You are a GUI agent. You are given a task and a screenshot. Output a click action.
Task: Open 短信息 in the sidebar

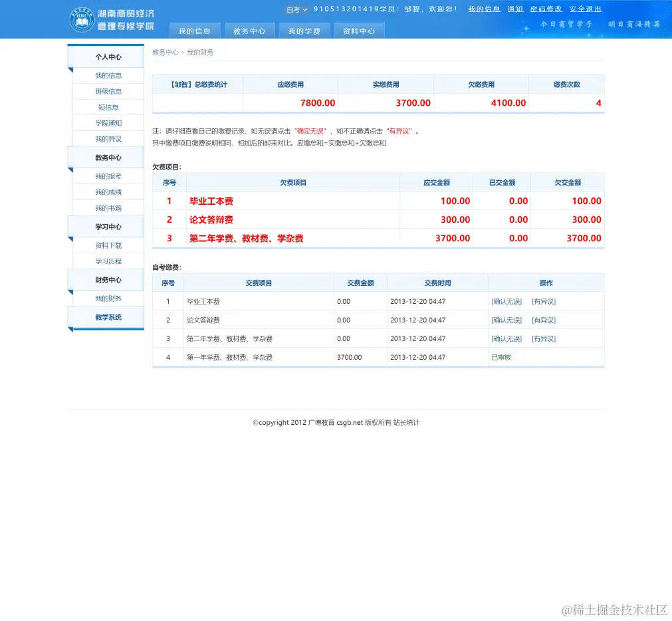pos(108,107)
